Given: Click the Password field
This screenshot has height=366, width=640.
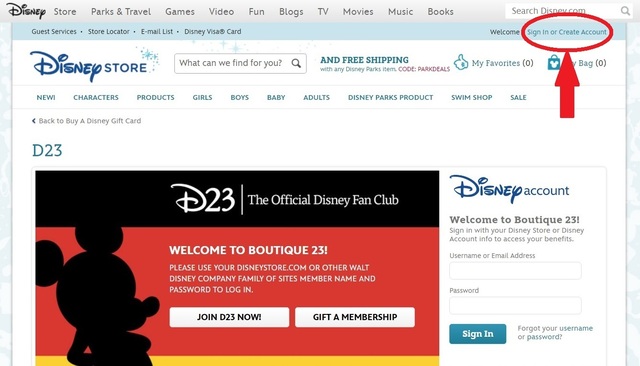Looking at the screenshot, I should [515, 305].
